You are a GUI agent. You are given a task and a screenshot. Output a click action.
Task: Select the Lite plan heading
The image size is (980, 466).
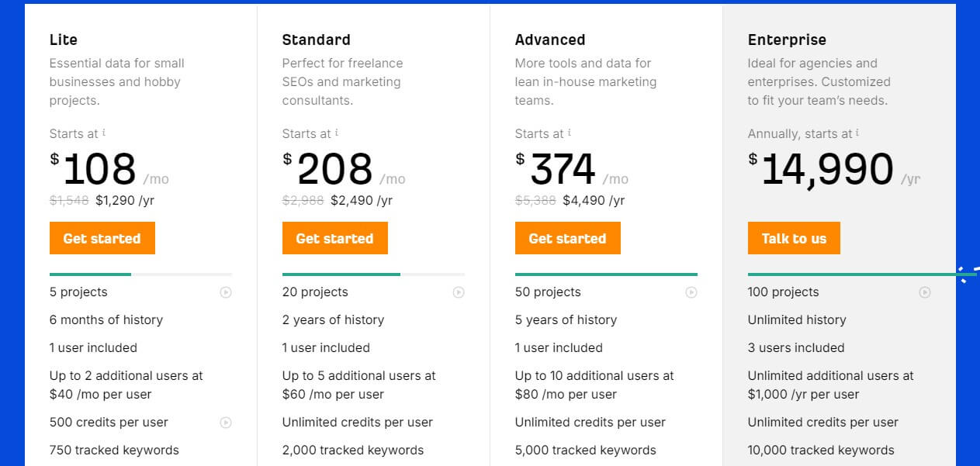coord(63,40)
